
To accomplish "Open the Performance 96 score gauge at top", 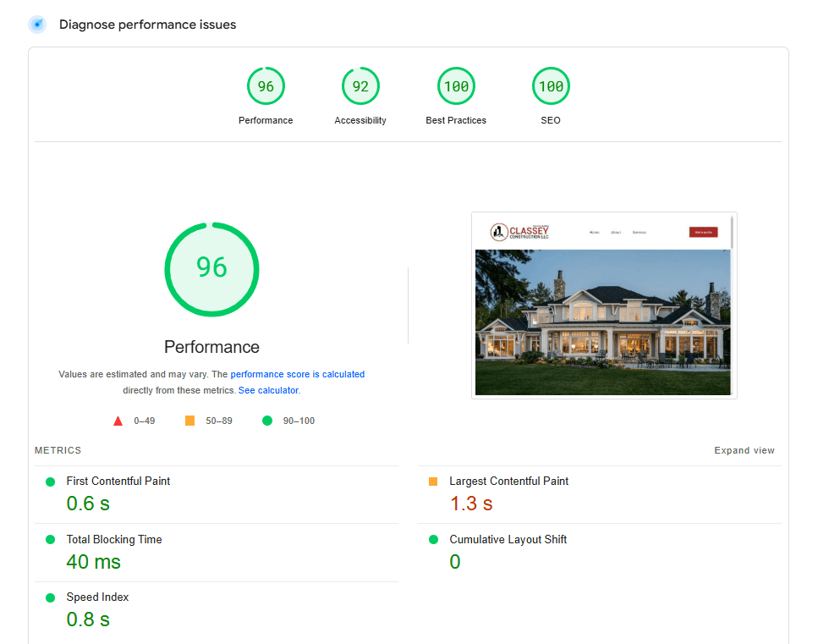I will [x=266, y=86].
